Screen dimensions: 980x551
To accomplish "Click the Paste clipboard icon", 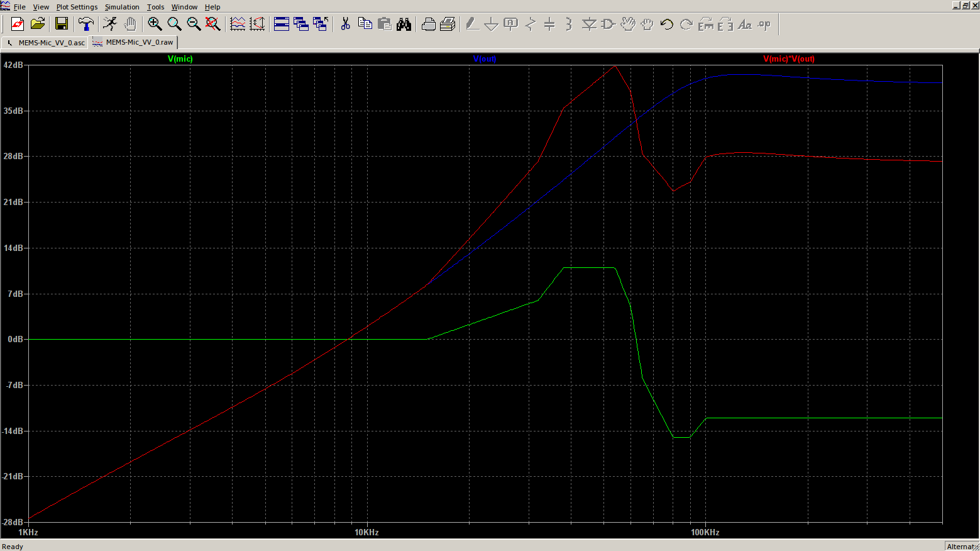I will 384,24.
